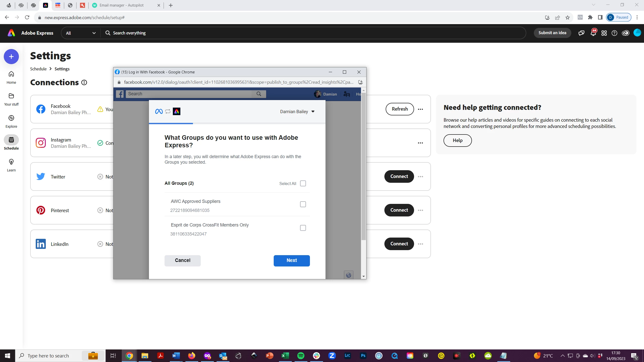
Task: Open the notifications bell icon
Action: (x=593, y=33)
